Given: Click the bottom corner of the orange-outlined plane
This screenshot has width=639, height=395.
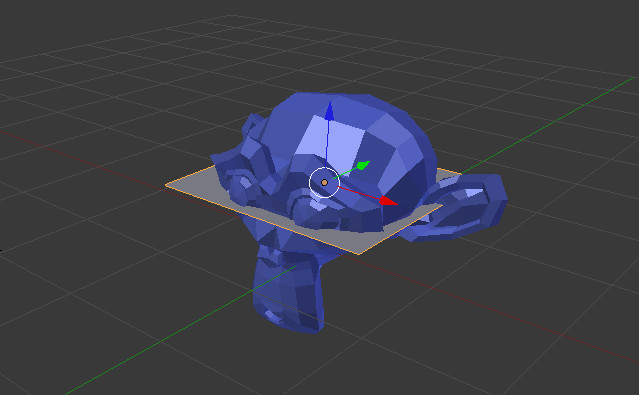Looking at the screenshot, I should click(359, 254).
